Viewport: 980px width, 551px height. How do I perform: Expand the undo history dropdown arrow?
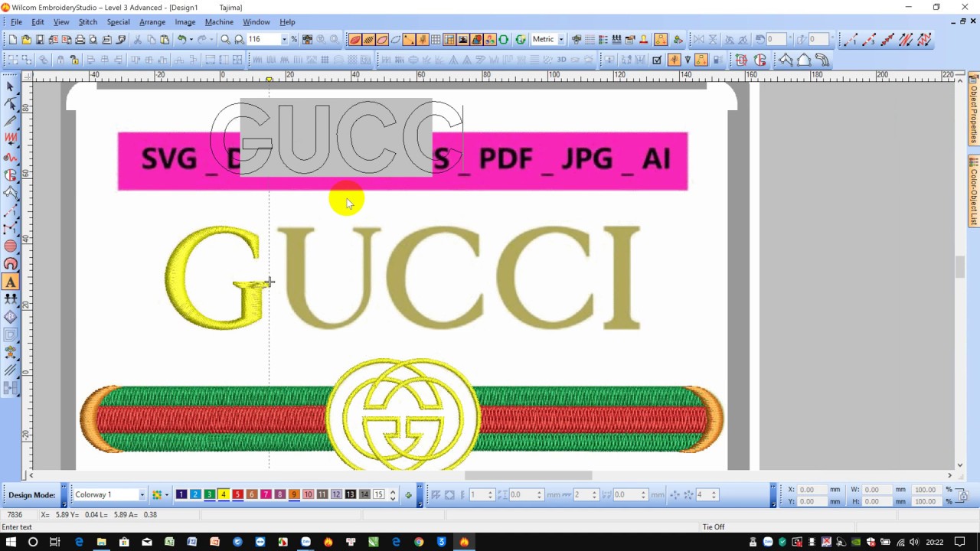coord(191,40)
